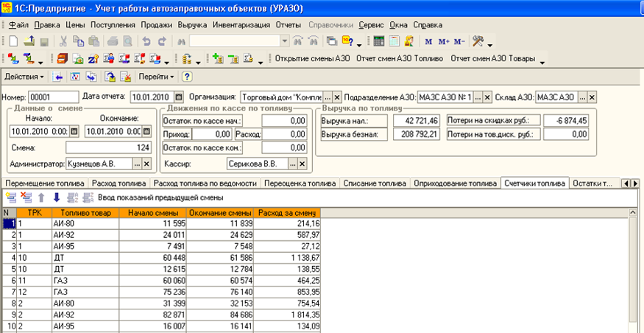Click the blue left-arrow list icon in form toolbar

point(59,77)
